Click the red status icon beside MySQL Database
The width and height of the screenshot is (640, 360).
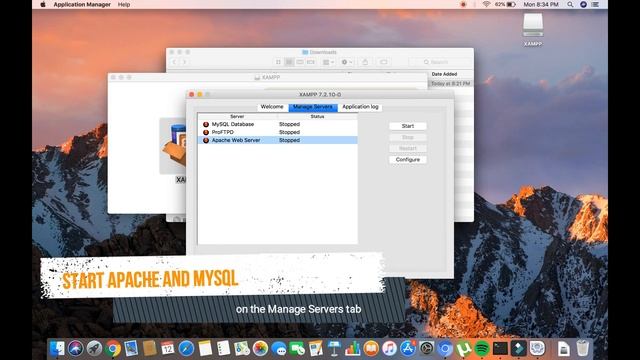point(206,124)
